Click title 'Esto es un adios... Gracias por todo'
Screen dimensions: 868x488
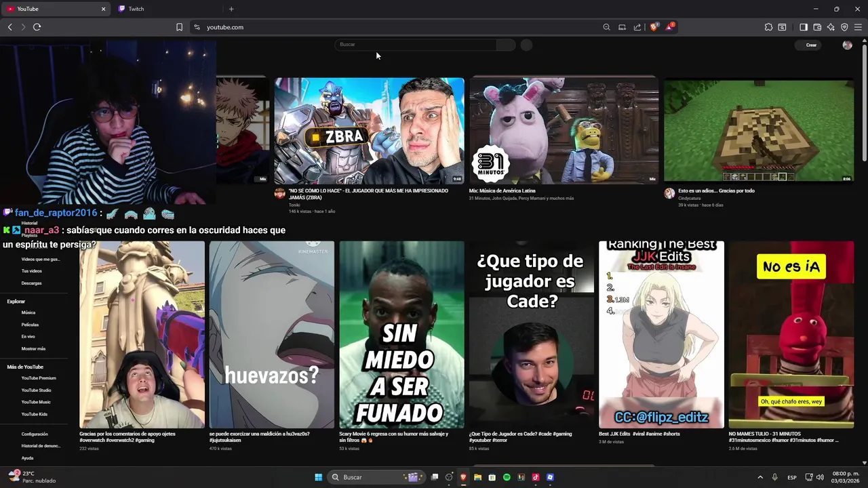coord(716,191)
